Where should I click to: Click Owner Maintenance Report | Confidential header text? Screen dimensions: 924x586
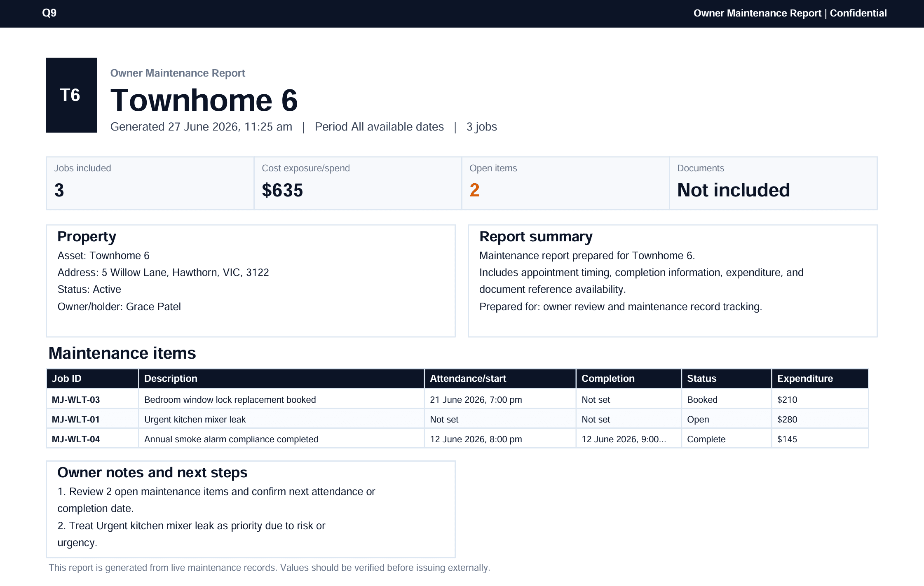click(790, 13)
